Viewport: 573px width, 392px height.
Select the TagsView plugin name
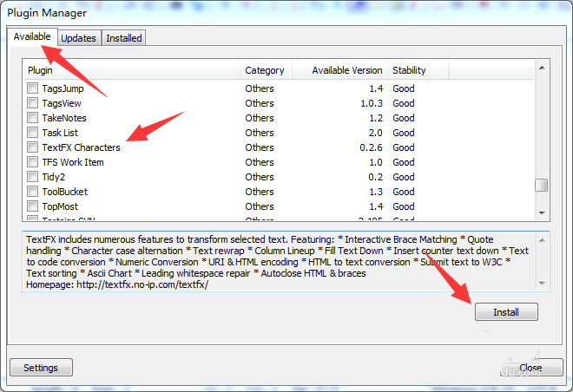pos(62,103)
